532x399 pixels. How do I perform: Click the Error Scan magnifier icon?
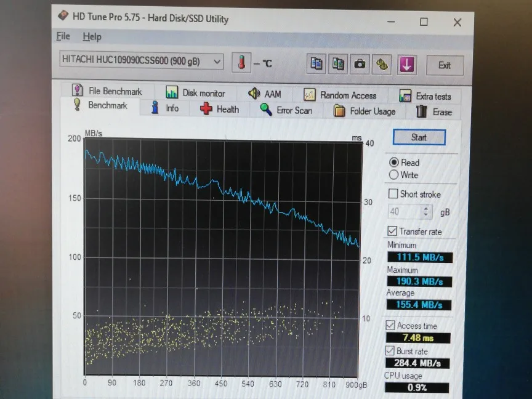(x=265, y=110)
